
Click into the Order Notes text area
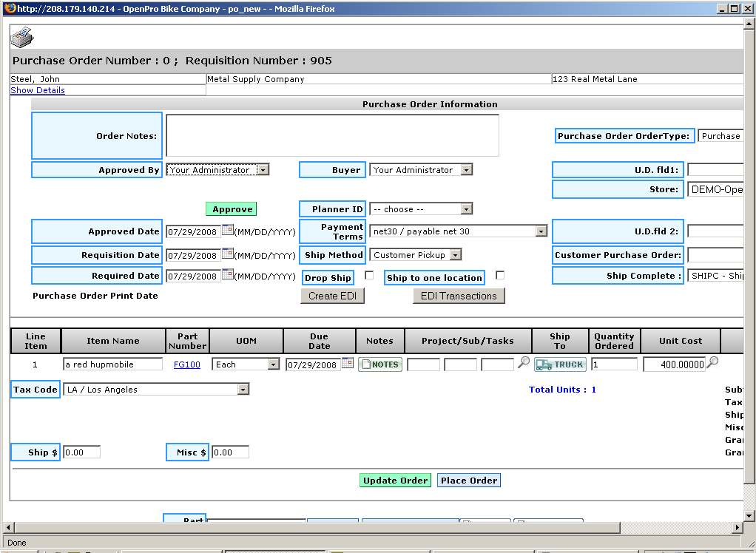pos(332,135)
